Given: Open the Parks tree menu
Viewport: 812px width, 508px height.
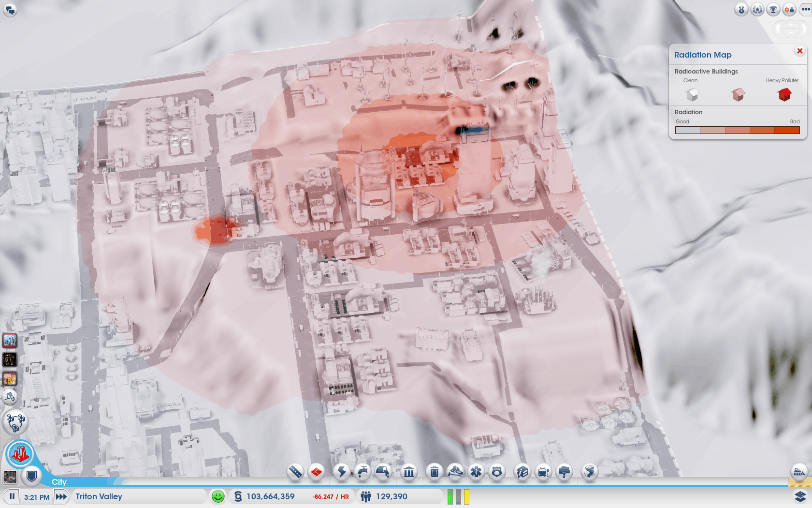Looking at the screenshot, I should pos(564,471).
